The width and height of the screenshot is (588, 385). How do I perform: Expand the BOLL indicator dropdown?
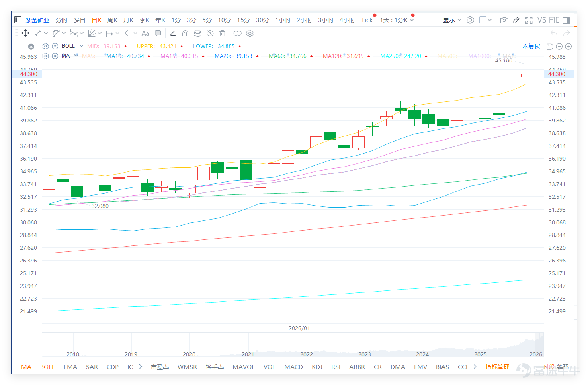(x=81, y=46)
